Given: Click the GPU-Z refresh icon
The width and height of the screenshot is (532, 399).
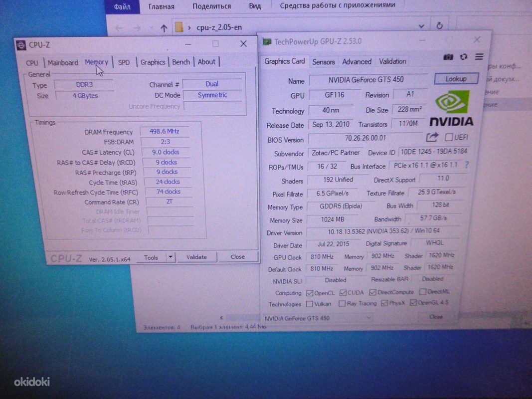Looking at the screenshot, I should pos(463,57).
